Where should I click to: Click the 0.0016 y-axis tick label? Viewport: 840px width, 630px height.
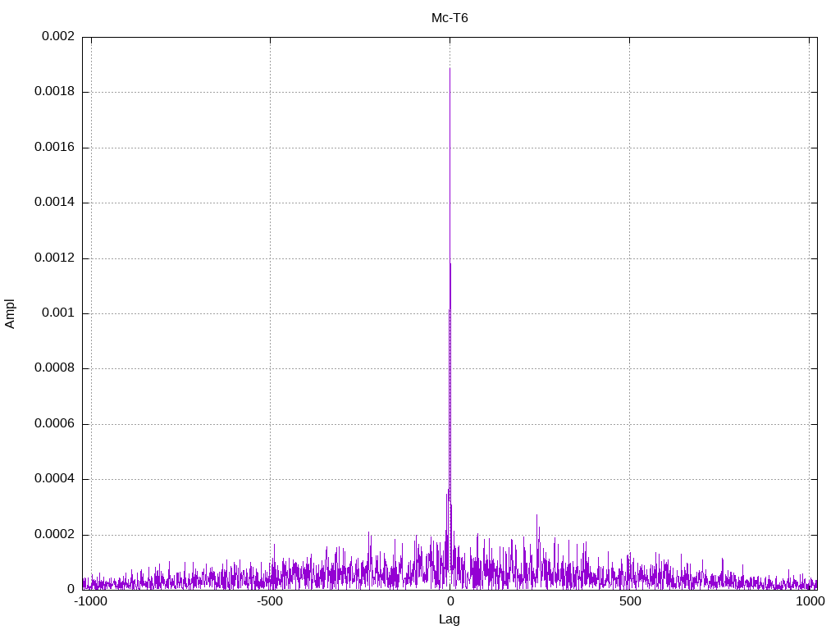[54, 148]
